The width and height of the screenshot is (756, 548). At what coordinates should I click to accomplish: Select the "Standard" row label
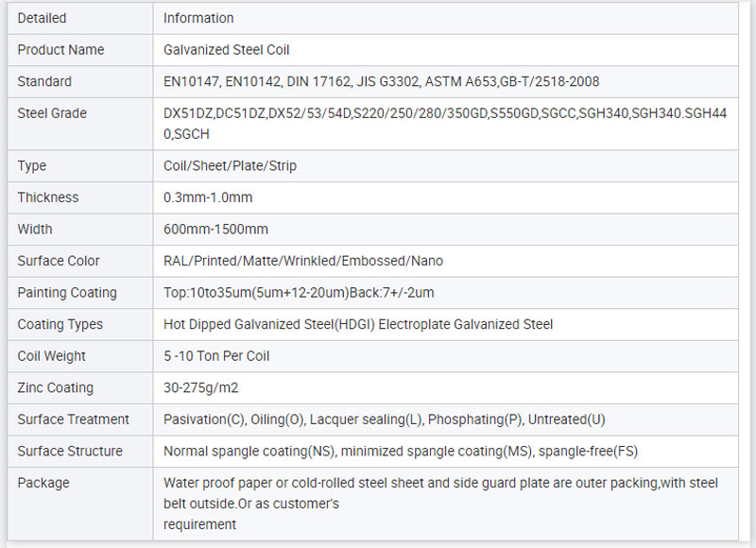[x=44, y=82]
